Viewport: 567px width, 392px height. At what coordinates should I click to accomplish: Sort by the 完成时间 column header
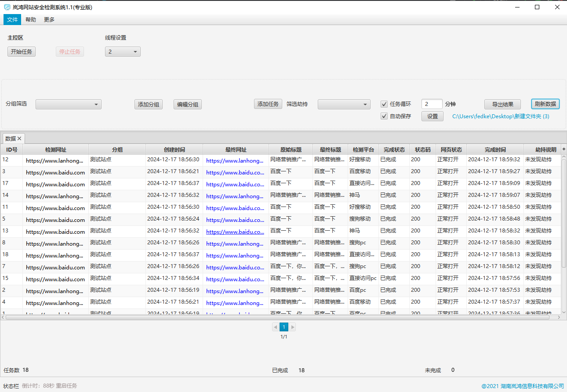point(495,149)
